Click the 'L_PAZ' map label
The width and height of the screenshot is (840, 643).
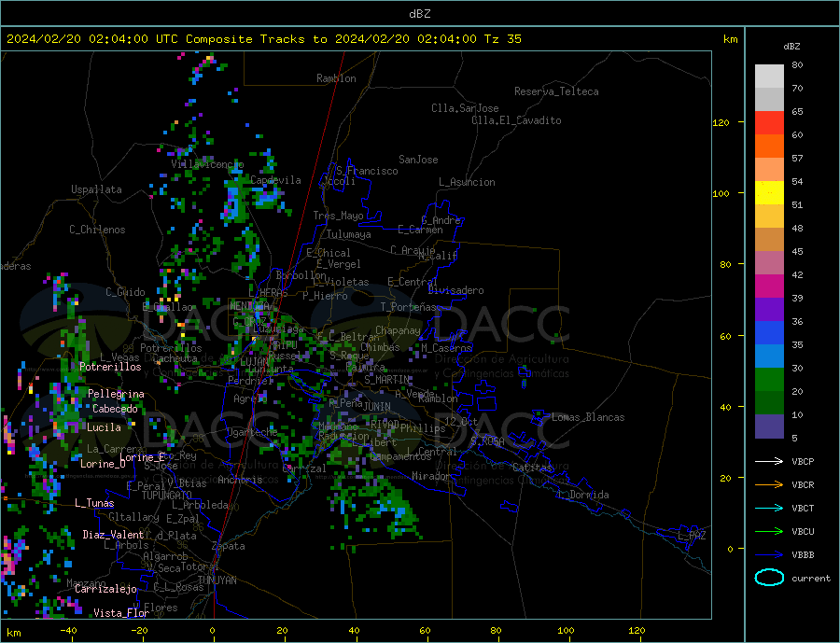click(x=693, y=536)
